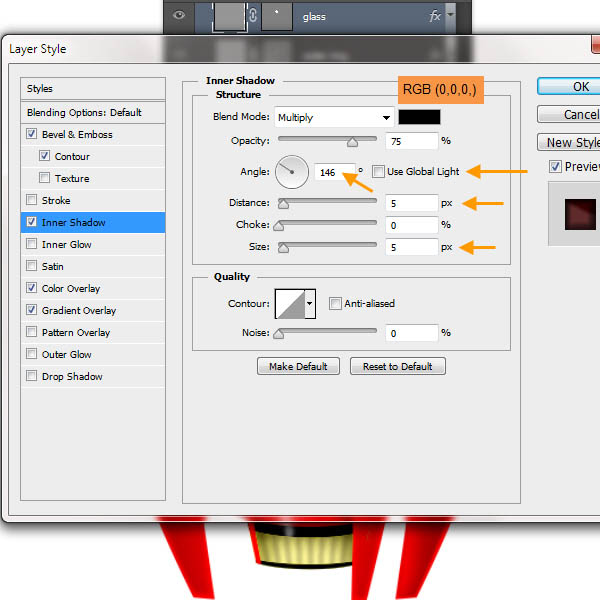Viewport: 600px width, 600px height.
Task: Click the angle dial control
Action: (x=292, y=172)
